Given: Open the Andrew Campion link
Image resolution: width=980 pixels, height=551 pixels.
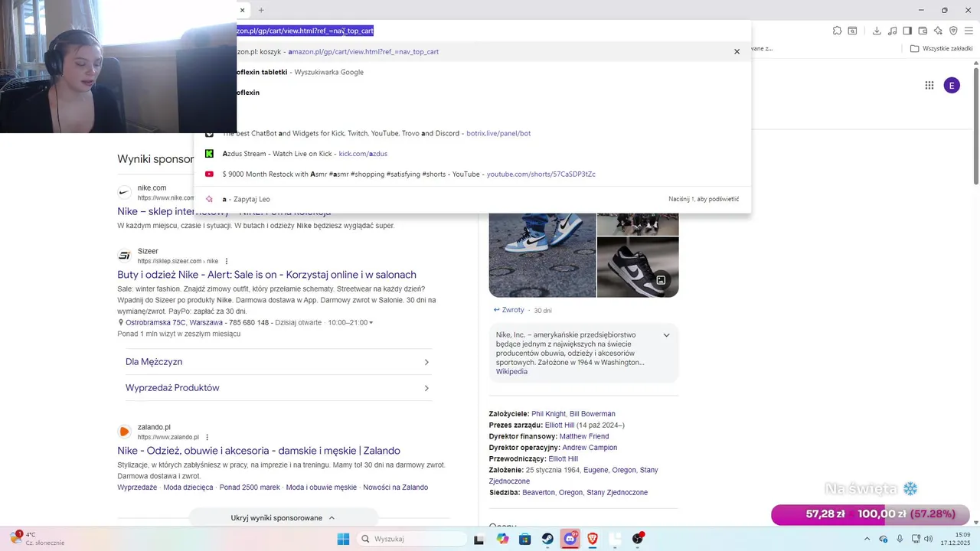Looking at the screenshot, I should click(x=590, y=448).
